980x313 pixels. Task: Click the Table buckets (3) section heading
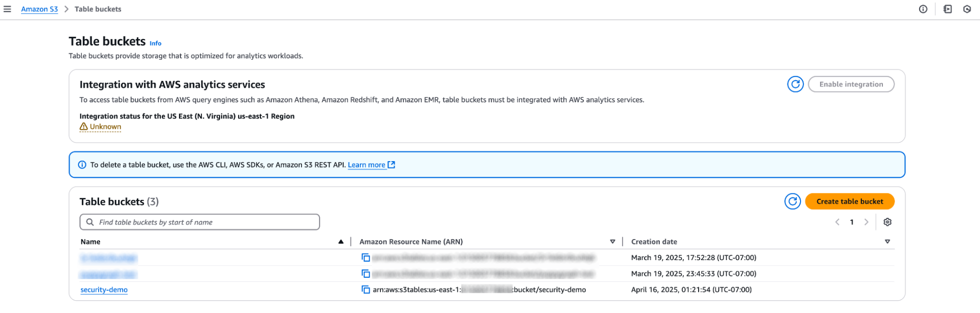click(x=119, y=201)
